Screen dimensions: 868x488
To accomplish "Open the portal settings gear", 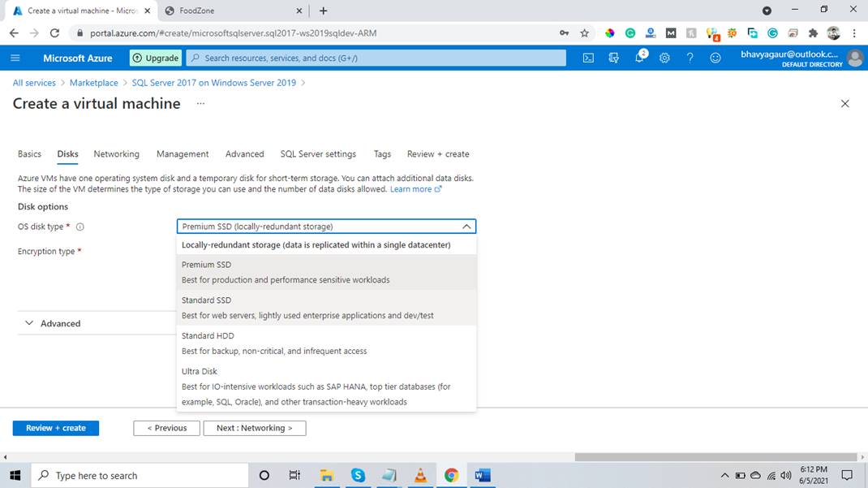I will pos(664,58).
